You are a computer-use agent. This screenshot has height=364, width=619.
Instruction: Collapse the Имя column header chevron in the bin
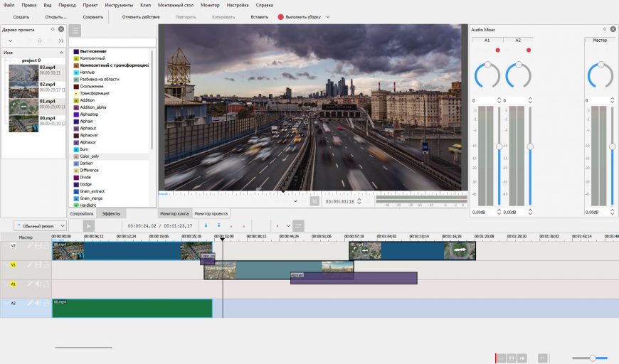click(x=61, y=53)
